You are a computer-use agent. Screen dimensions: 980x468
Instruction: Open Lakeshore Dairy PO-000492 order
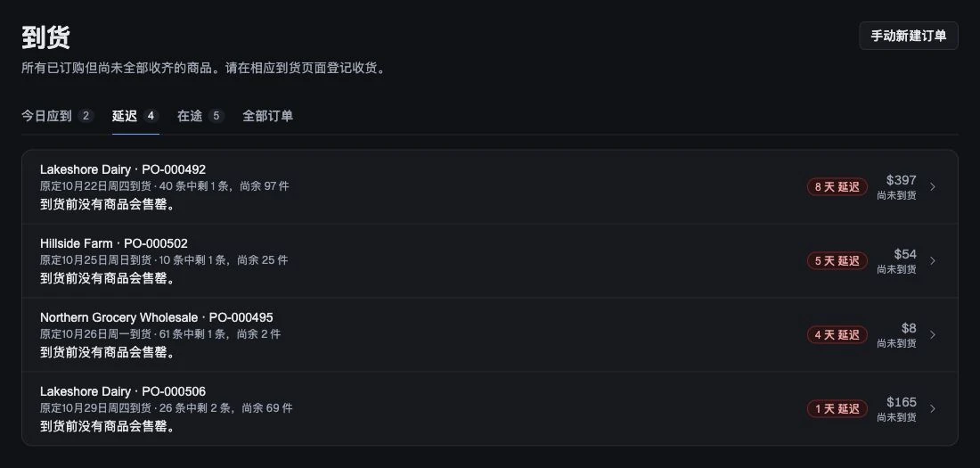[490, 186]
